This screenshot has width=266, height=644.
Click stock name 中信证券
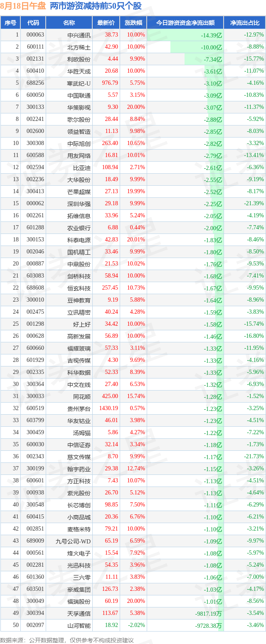coord(79,445)
